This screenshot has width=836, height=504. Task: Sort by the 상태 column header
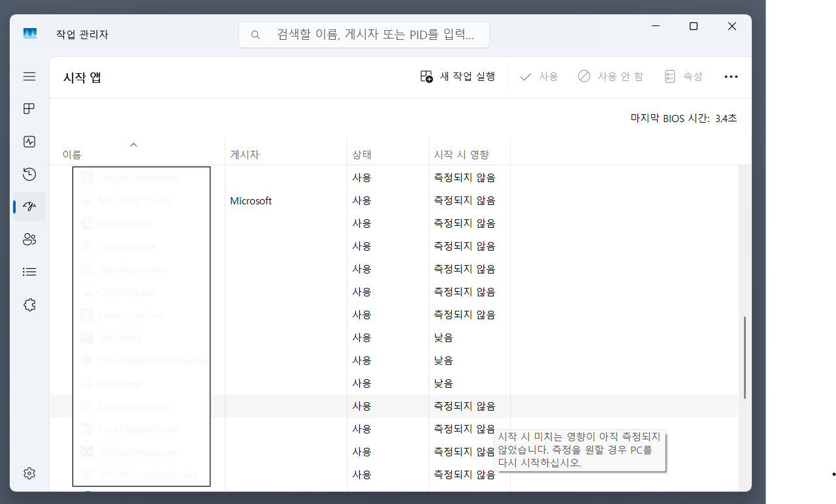coord(362,155)
